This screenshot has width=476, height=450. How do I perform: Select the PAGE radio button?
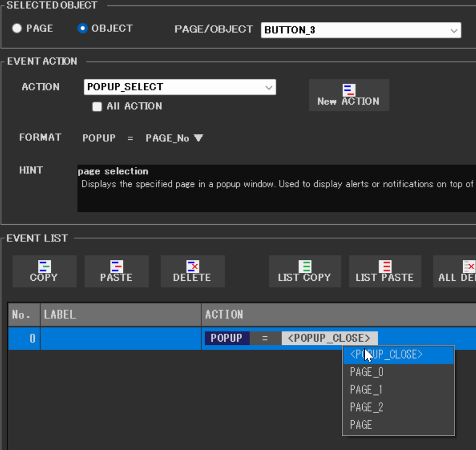[x=17, y=28]
